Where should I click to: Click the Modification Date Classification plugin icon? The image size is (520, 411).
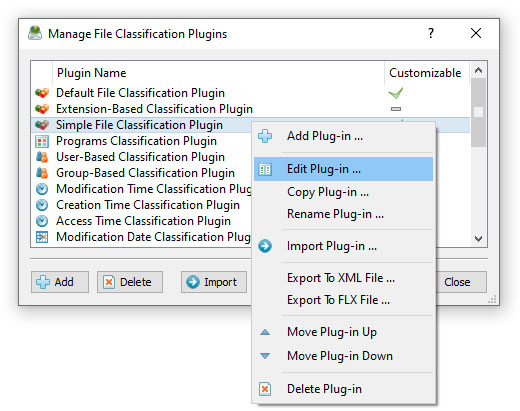42,237
